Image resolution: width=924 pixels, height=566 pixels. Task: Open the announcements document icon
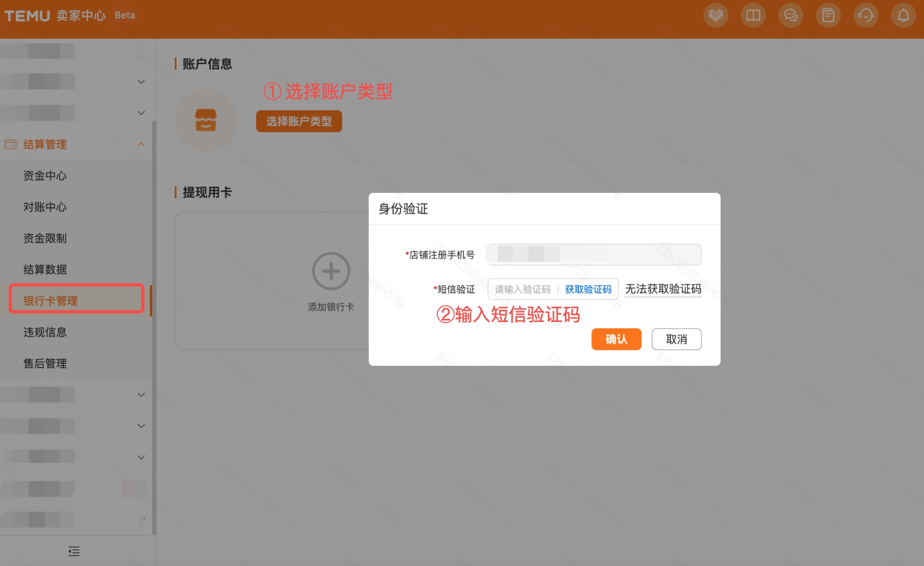tap(828, 15)
